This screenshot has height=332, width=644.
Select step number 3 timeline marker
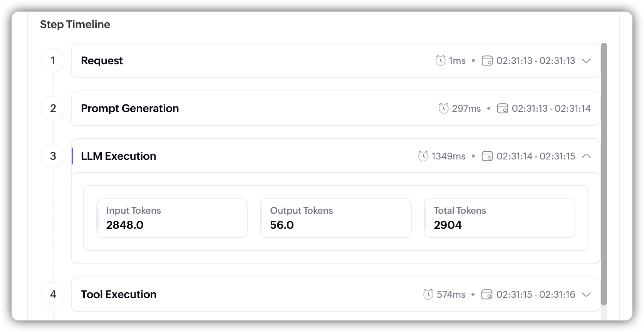click(53, 156)
